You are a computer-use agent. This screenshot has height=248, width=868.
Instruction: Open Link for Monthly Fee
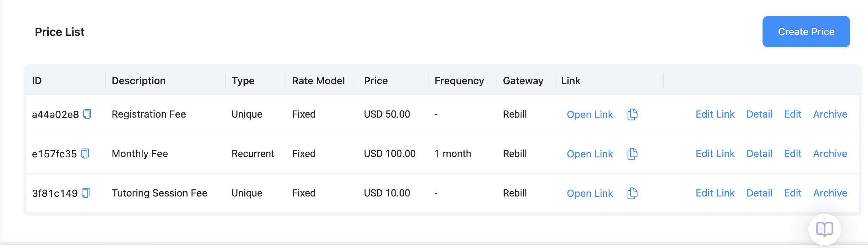pos(590,154)
